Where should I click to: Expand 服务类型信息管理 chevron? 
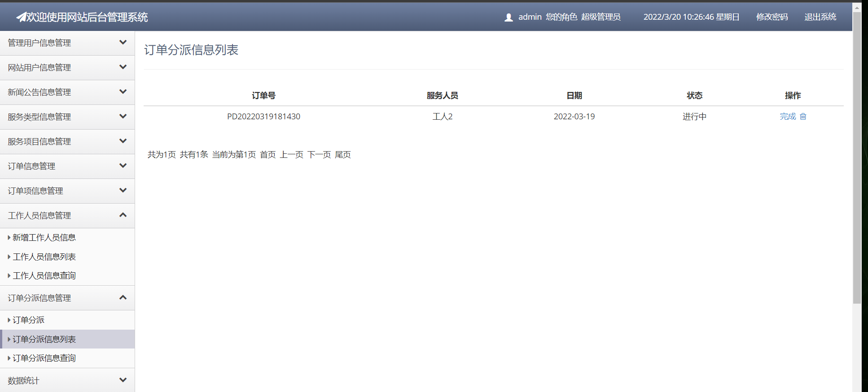(123, 117)
